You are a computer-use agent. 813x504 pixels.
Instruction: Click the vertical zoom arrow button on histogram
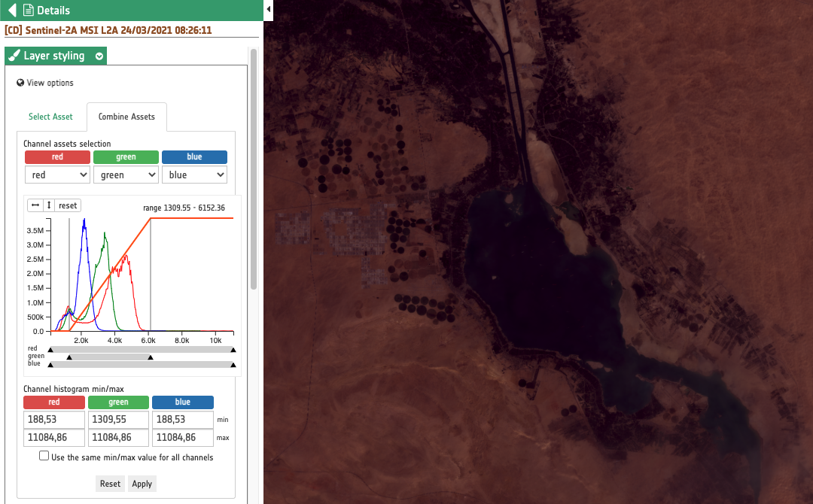[x=48, y=205]
